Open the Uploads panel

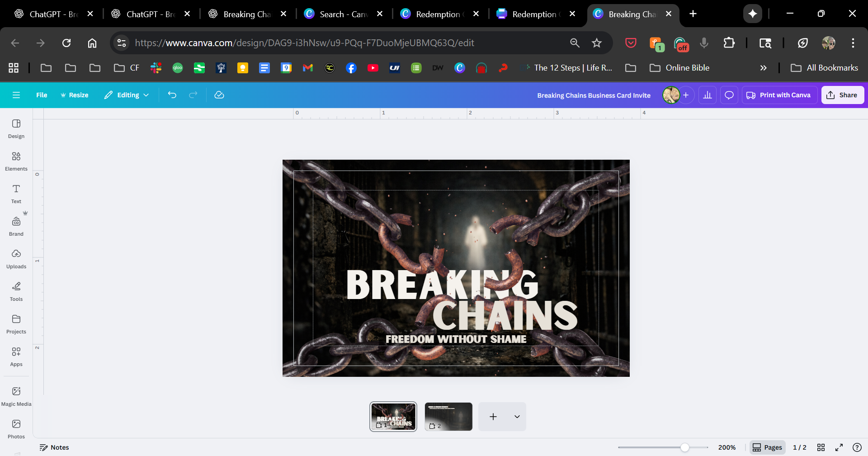(16, 259)
